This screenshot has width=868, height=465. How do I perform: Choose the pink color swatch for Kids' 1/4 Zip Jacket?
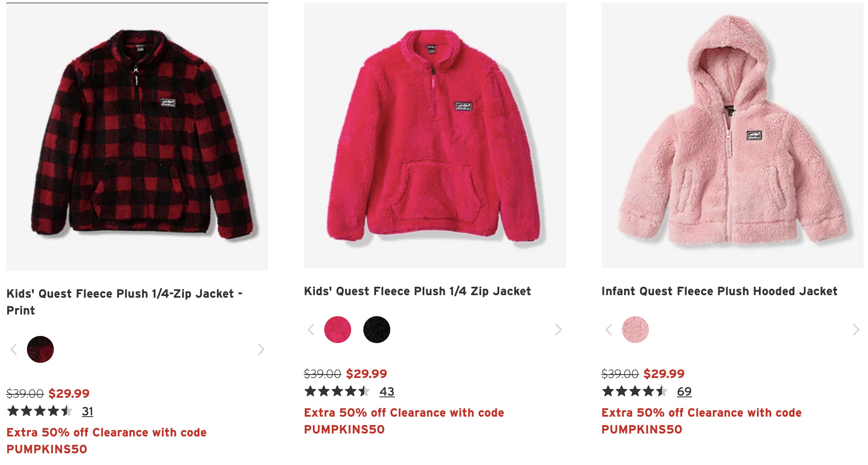click(338, 330)
